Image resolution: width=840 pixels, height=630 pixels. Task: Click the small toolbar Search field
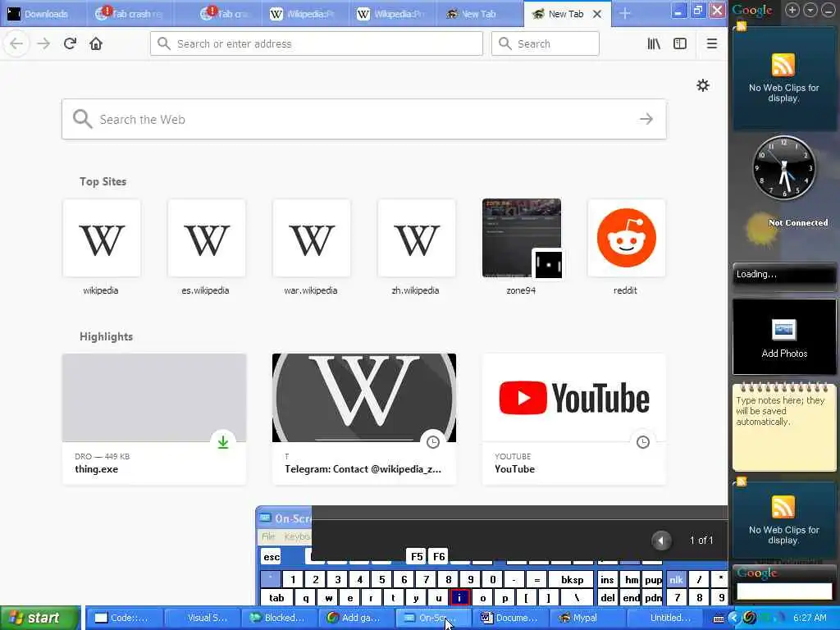point(545,43)
